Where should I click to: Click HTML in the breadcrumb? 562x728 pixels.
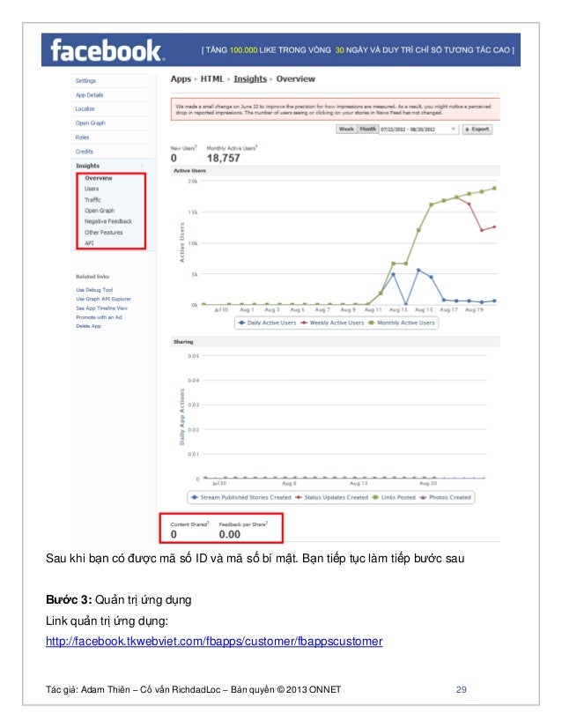coord(212,79)
